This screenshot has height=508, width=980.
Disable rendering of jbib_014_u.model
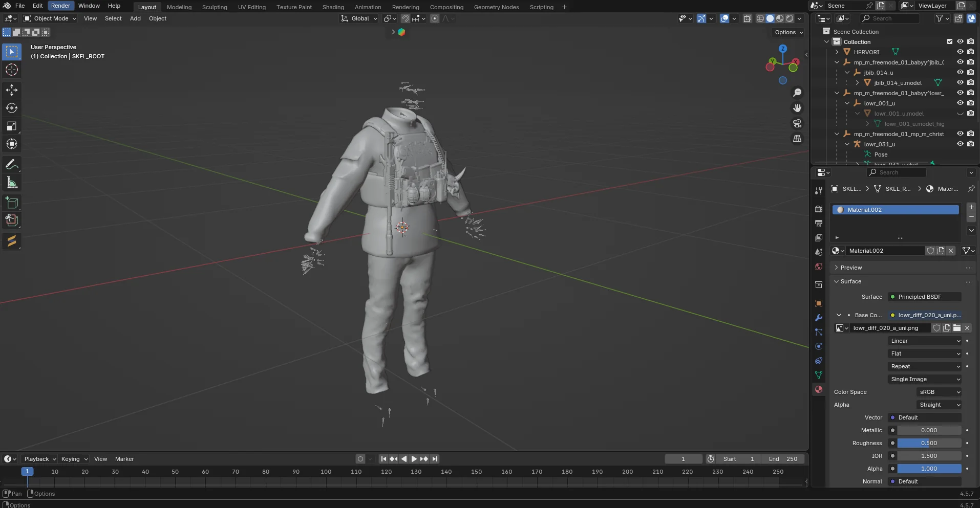point(970,82)
